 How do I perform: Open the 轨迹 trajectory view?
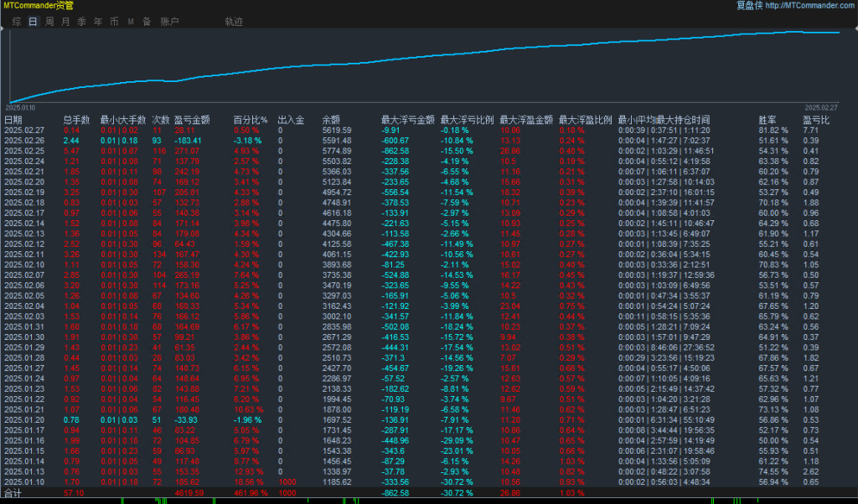[x=234, y=21]
